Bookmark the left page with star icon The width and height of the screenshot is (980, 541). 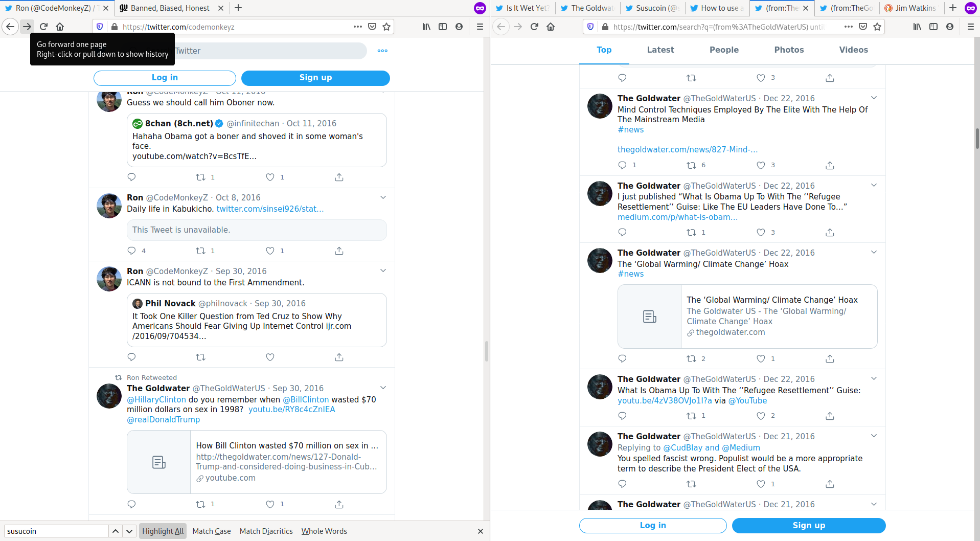pyautogui.click(x=386, y=27)
